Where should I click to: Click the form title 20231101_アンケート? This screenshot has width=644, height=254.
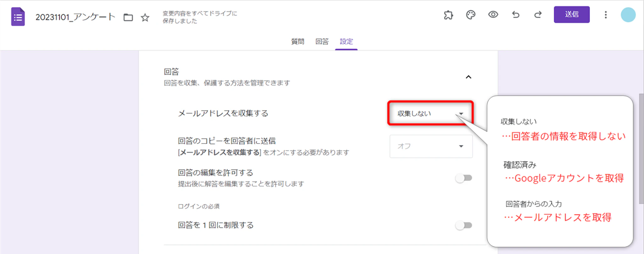(75, 17)
